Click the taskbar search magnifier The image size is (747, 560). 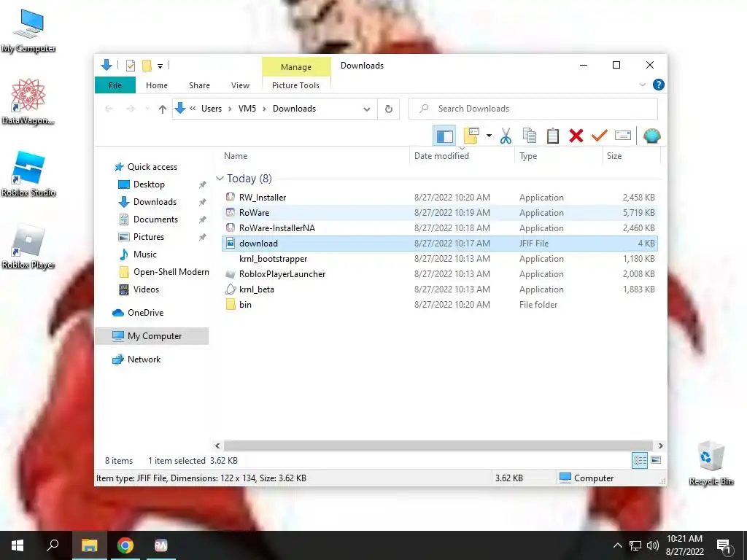53,545
